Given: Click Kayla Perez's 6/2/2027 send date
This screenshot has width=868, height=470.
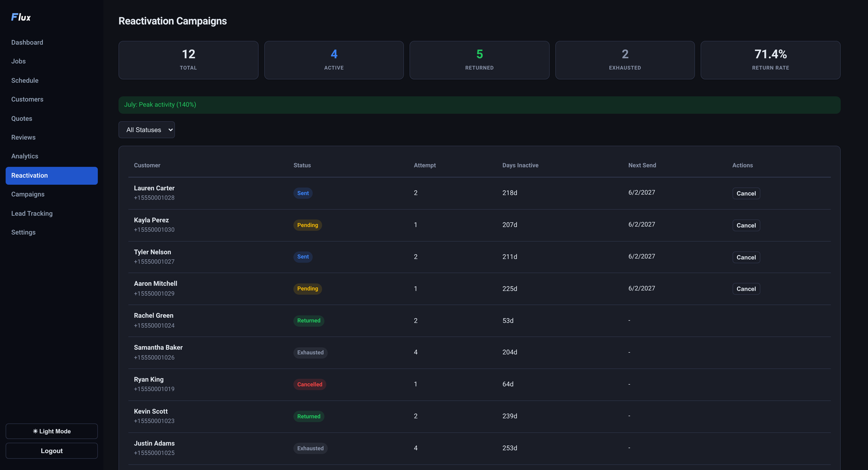Looking at the screenshot, I should tap(642, 224).
